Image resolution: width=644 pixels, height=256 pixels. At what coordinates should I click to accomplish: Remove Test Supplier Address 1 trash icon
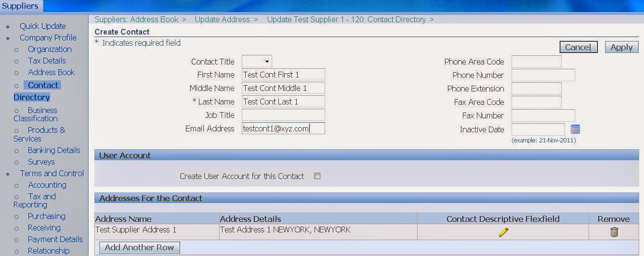pos(614,232)
